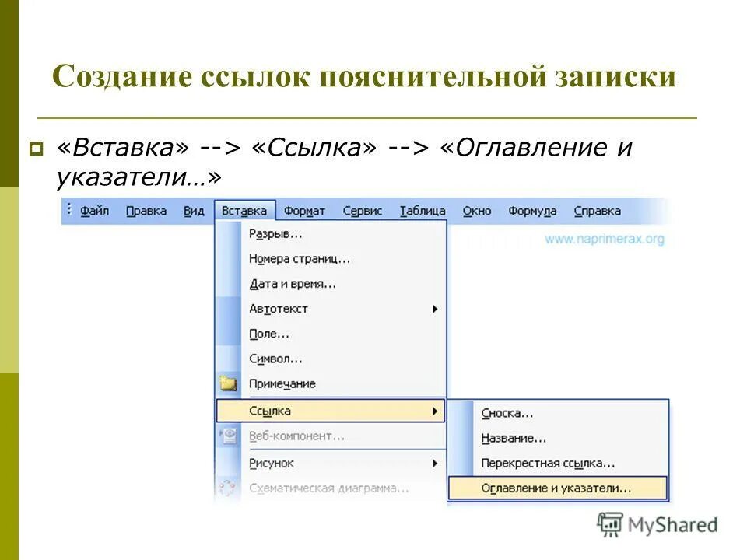Select the Рисунок menu entry
The image size is (747, 560).
[331, 463]
